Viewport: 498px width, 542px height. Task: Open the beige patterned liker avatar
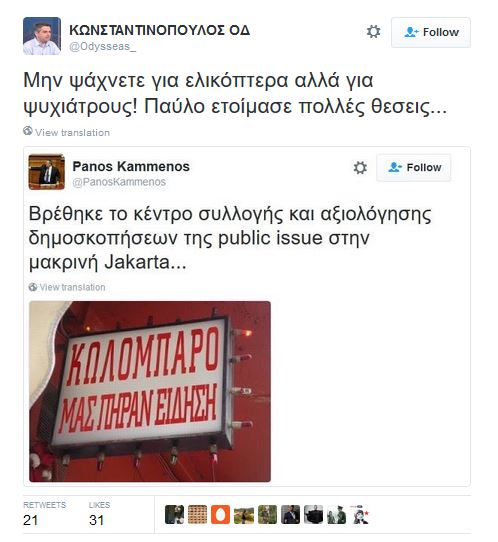click(197, 514)
